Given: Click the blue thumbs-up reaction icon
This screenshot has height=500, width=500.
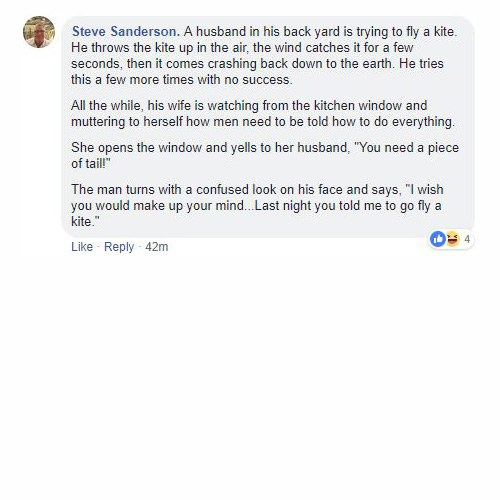Looking at the screenshot, I should tap(438, 239).
